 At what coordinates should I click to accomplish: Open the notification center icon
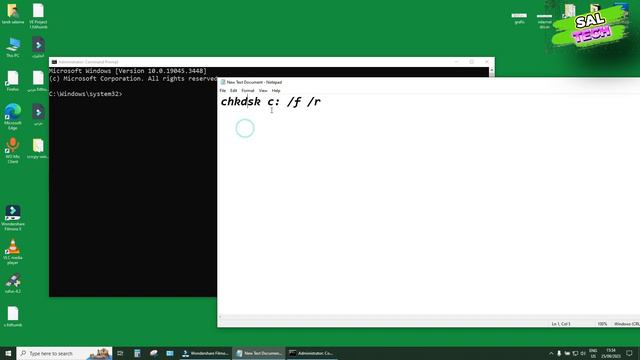point(629,353)
